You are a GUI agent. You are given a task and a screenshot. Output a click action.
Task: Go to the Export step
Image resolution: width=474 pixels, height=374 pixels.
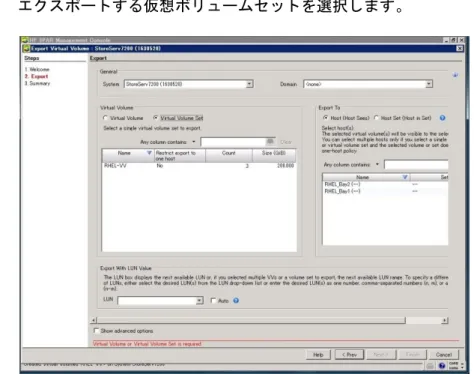(x=36, y=76)
